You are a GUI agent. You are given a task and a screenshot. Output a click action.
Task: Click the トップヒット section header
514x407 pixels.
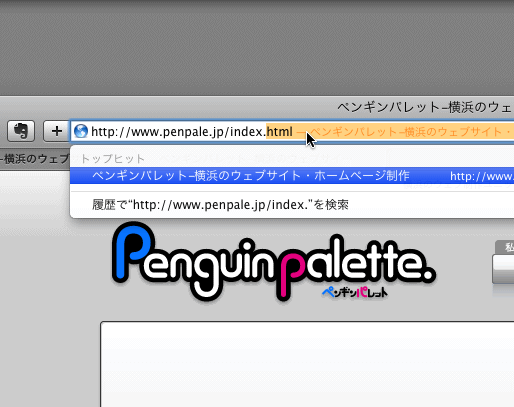pos(113,159)
